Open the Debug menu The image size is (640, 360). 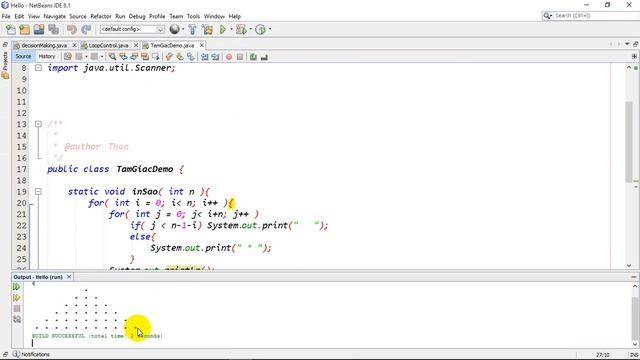[137, 16]
